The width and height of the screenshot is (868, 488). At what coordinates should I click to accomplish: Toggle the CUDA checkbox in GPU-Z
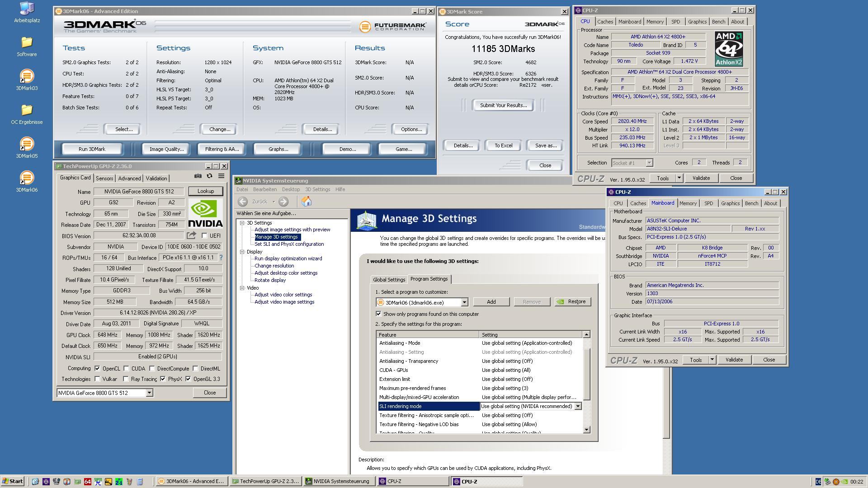pos(126,368)
